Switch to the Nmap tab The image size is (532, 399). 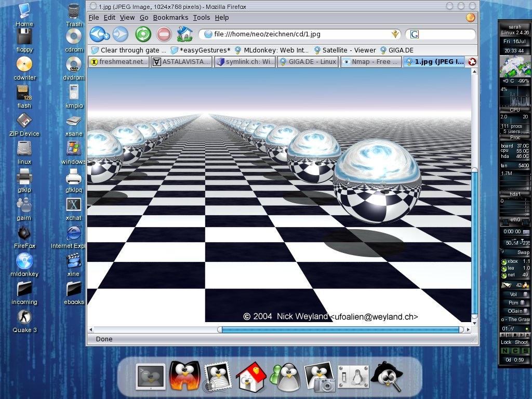point(371,62)
